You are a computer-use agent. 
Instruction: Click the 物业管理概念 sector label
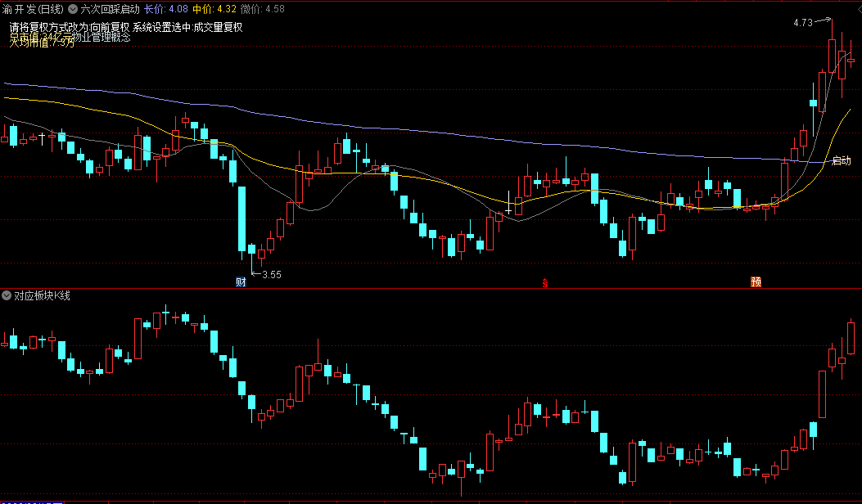[x=102, y=38]
